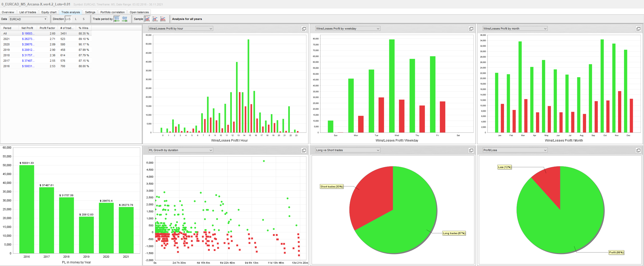Select the 2019 period row
The image size is (644, 266).
tap(46, 50)
